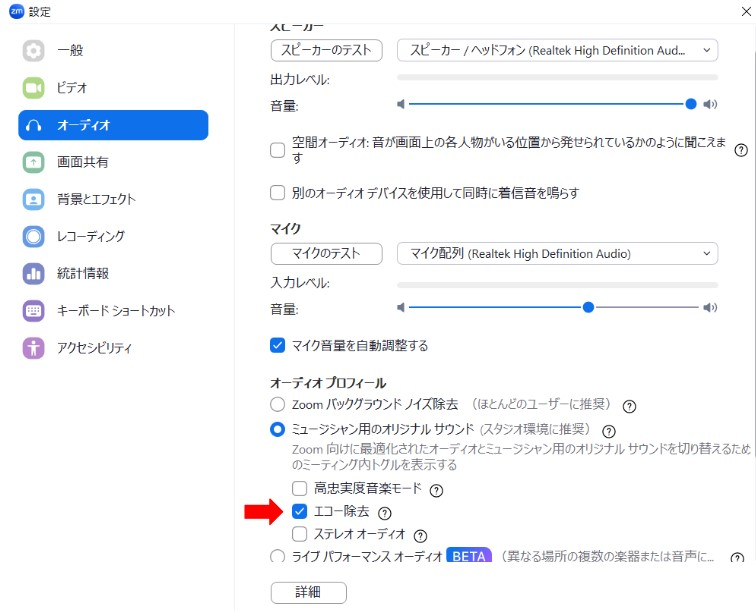Click speaker 音量 slider handle
The height and width of the screenshot is (611, 756).
tap(691, 104)
